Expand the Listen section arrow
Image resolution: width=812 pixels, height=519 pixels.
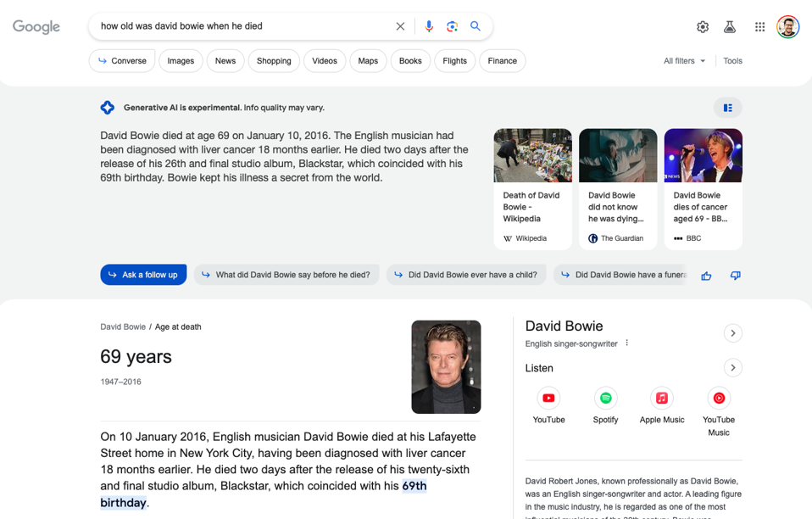[733, 367]
